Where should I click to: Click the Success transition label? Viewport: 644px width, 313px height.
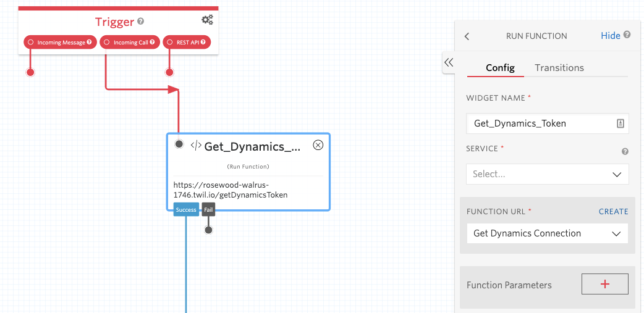coord(186,210)
